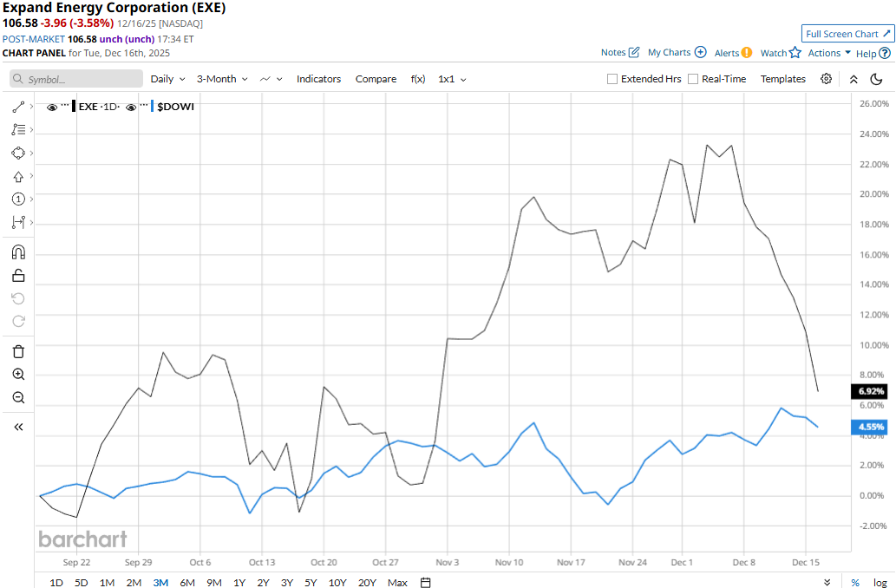896x588 pixels.
Task: Open Full Screen Chart
Action: pyautogui.click(x=848, y=34)
